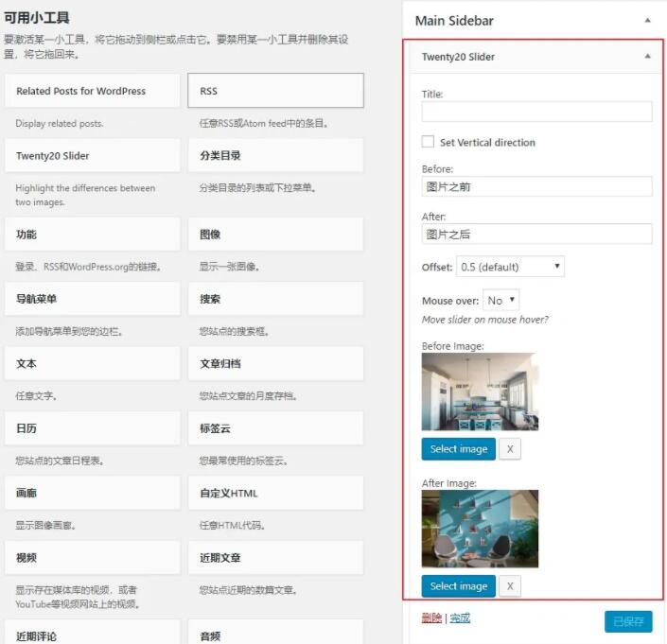Open the Offset dropdown
Viewport: 667px width, 644px height.
(510, 267)
